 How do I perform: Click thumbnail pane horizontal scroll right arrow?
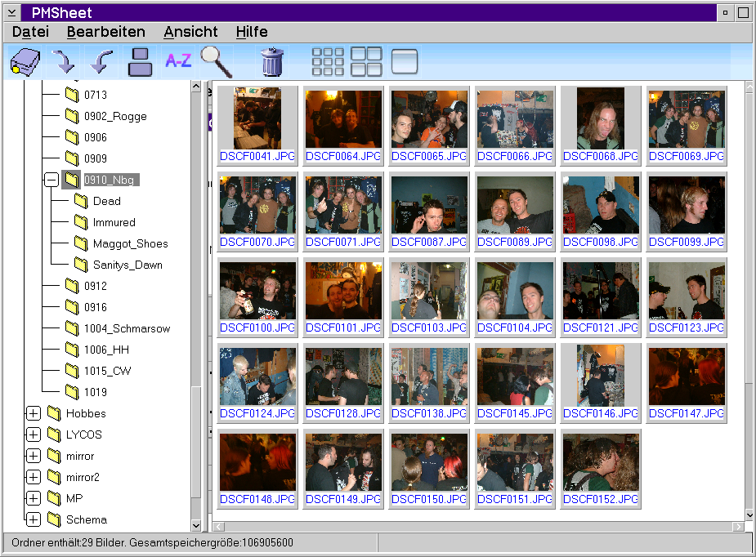point(738,527)
